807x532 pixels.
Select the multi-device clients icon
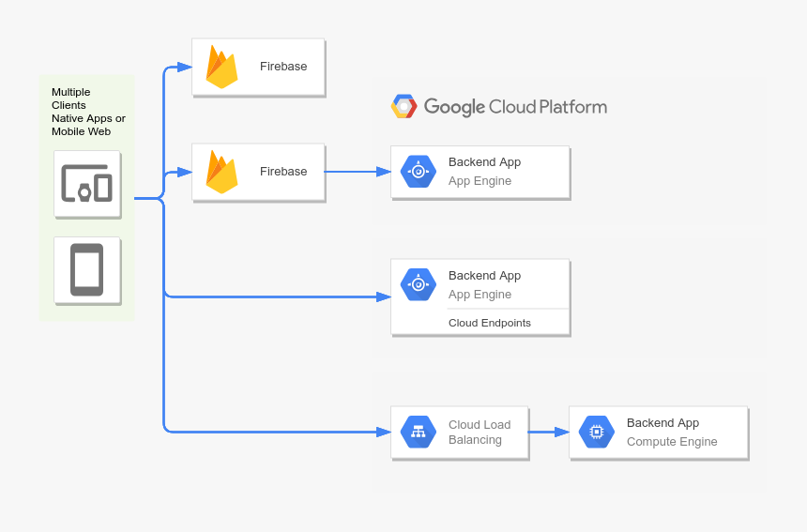[87, 184]
